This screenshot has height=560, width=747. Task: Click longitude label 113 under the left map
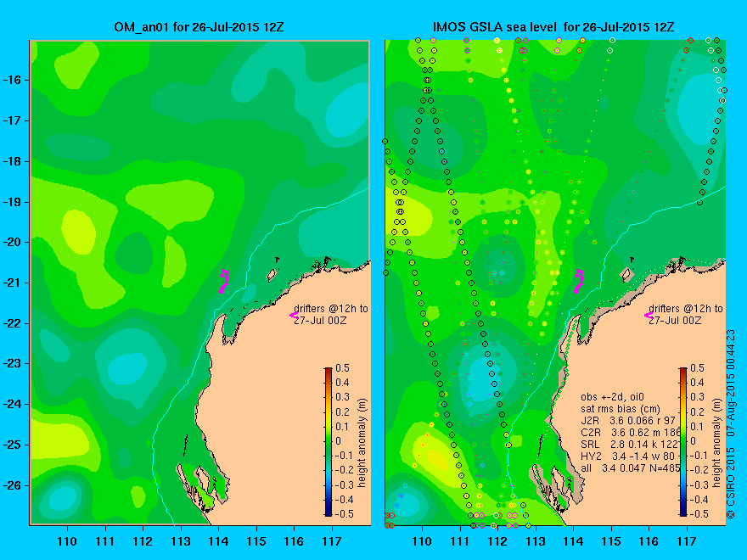click(x=181, y=541)
